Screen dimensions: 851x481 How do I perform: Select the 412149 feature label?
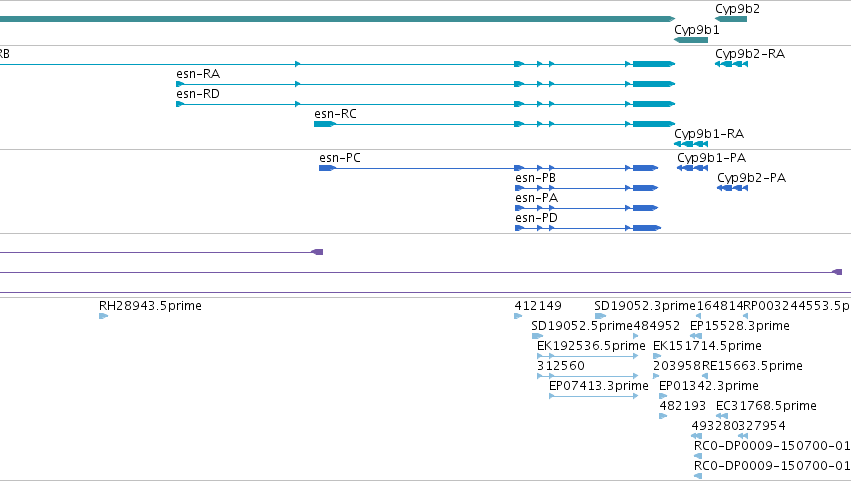coord(538,306)
